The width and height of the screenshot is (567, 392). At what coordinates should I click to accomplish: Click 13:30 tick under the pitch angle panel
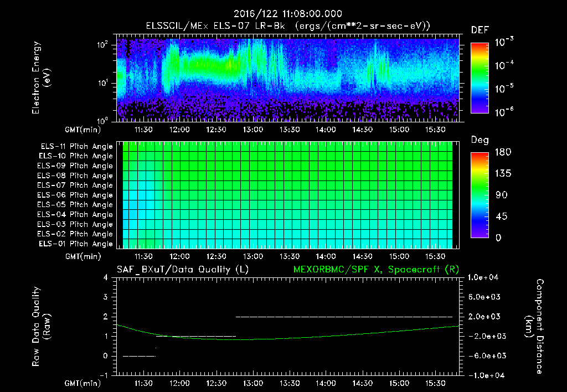289,256
